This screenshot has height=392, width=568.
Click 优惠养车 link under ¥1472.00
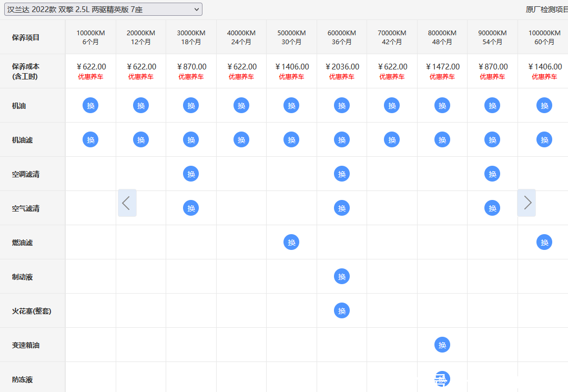tap(442, 77)
